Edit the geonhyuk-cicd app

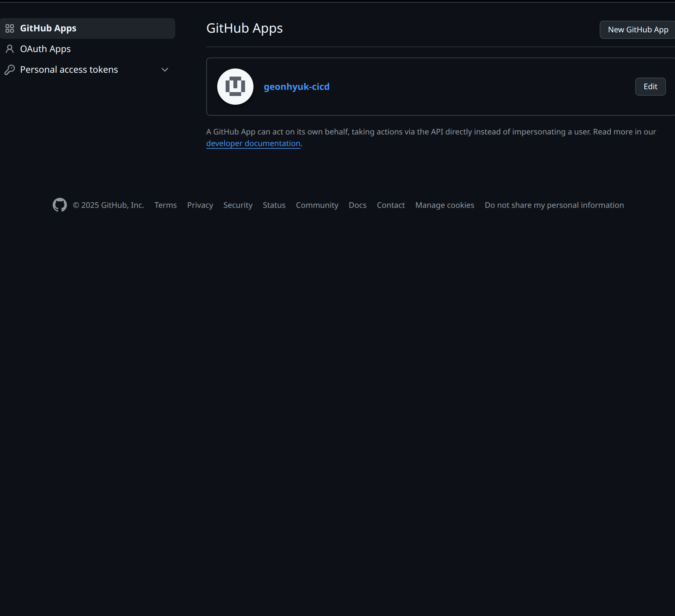point(650,87)
